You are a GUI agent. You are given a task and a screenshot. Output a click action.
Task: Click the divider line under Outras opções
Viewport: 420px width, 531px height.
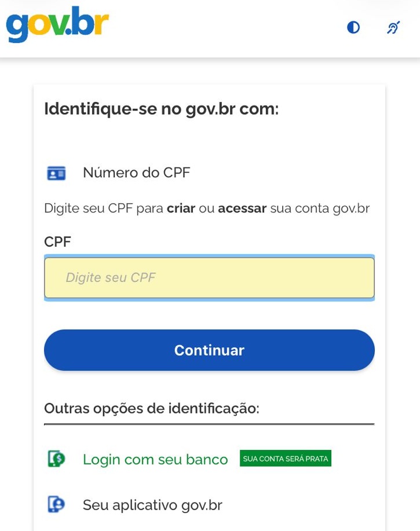[x=209, y=424]
